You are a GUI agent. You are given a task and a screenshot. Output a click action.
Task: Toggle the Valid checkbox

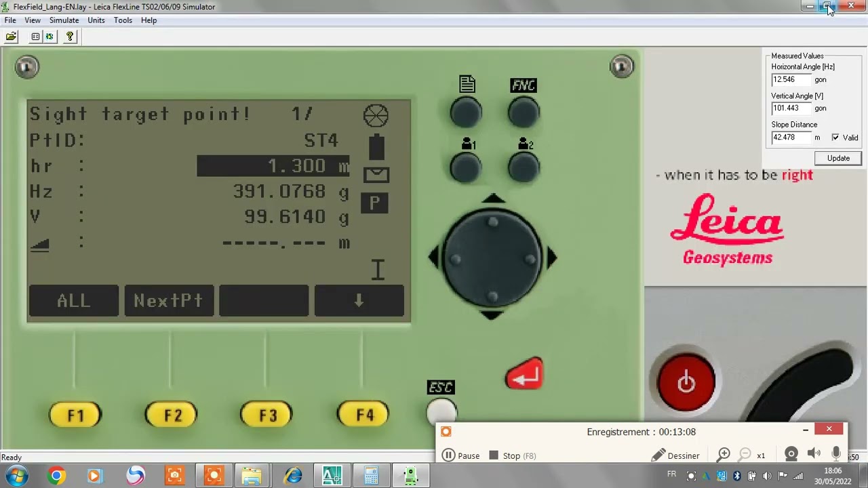[x=835, y=138]
